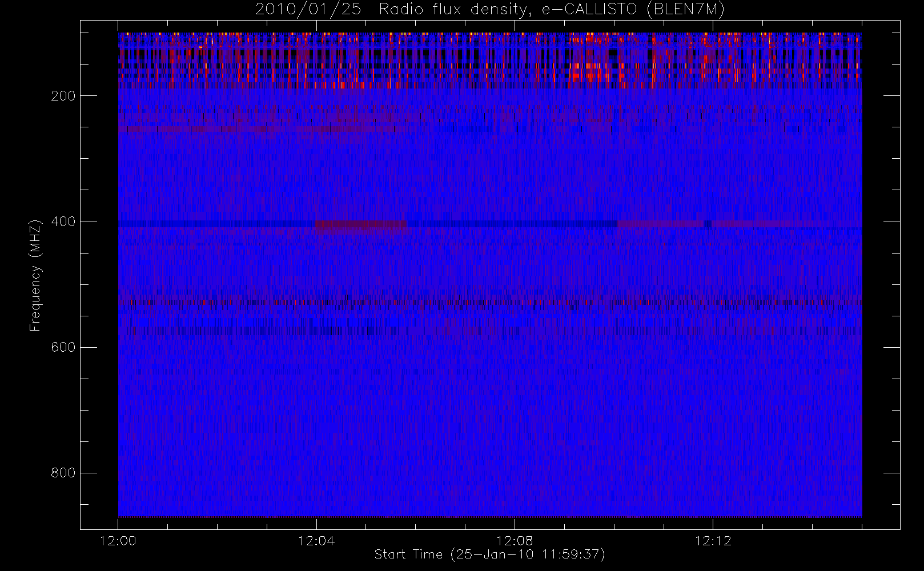Click the 12:04 time tick label
The height and width of the screenshot is (571, 924).
click(316, 541)
